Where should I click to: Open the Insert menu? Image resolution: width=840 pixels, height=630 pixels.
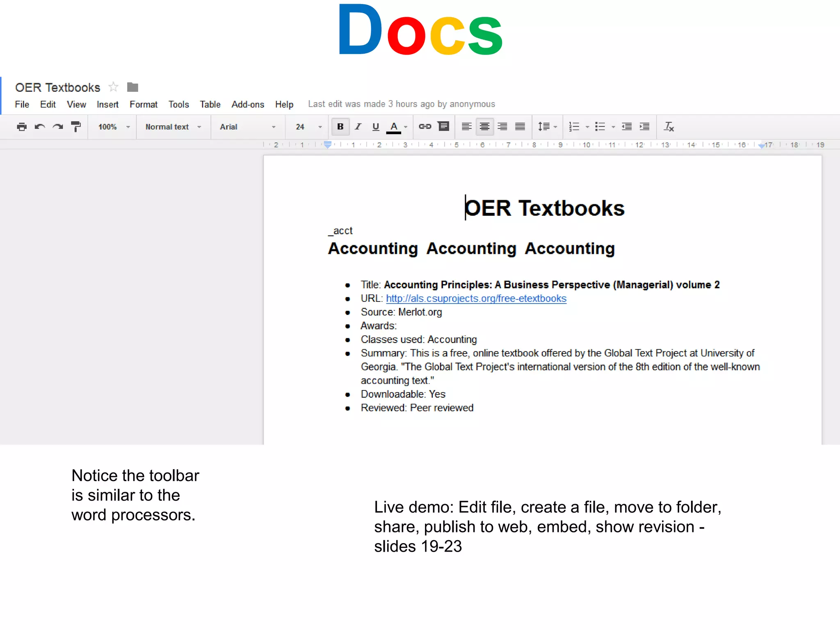107,105
